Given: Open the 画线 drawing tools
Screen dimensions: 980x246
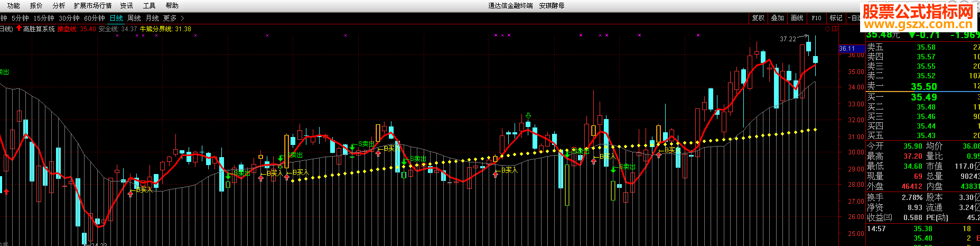Looking at the screenshot, I should (797, 18).
